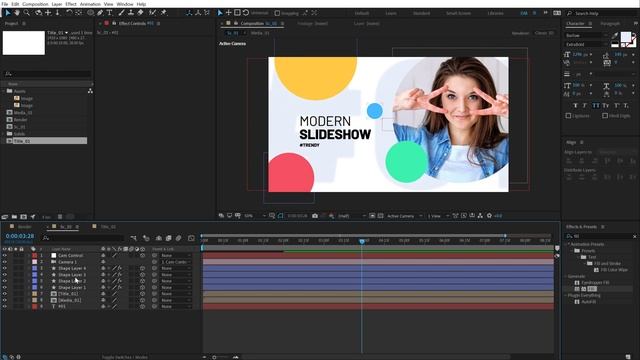Toggle the Hindi Digits checkbox
Screen dimensions: 640x360
605,116
